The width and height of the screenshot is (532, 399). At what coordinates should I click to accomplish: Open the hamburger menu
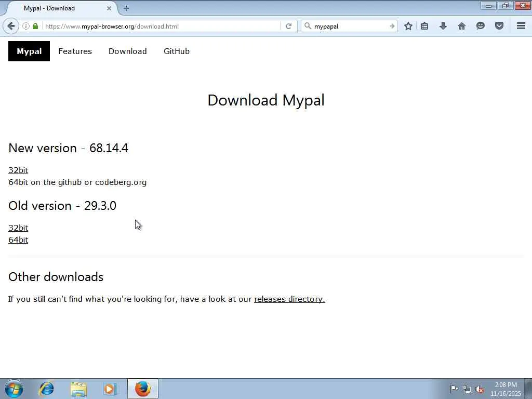521,26
